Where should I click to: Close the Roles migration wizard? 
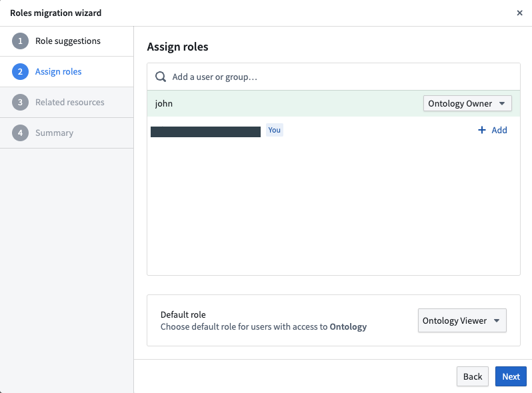pos(519,13)
